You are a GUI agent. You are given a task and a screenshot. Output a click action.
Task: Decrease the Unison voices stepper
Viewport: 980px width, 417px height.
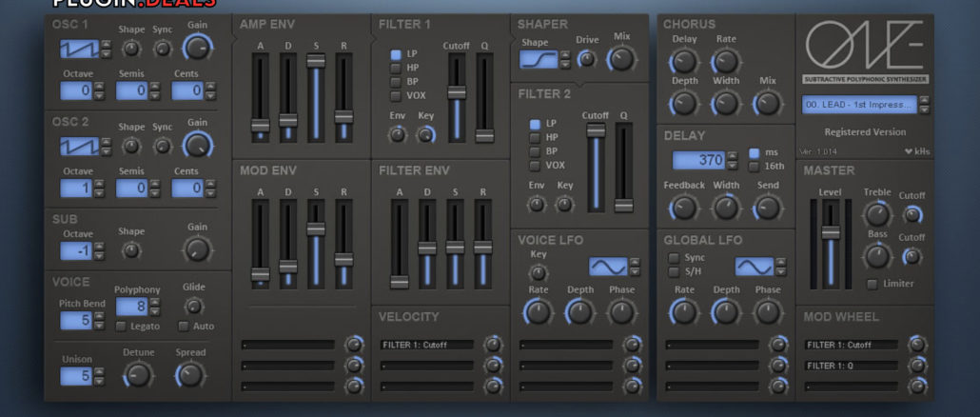pyautogui.click(x=99, y=381)
